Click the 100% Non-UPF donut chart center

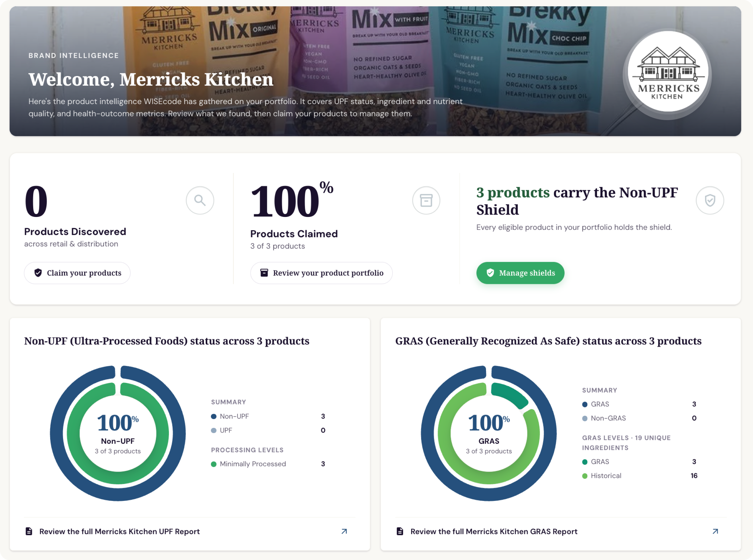118,433
